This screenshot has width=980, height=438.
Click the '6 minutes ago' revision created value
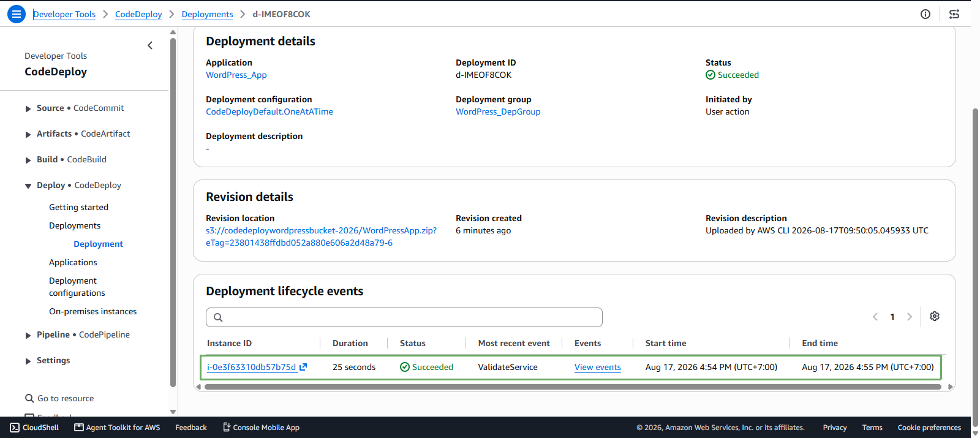(483, 230)
